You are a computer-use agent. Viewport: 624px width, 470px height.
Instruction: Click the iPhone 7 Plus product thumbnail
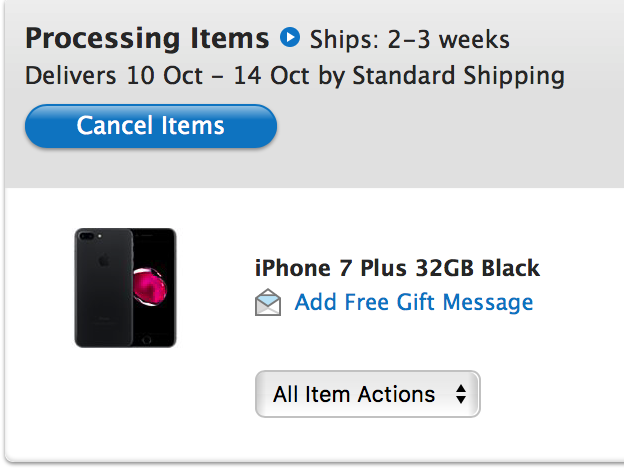(125, 288)
